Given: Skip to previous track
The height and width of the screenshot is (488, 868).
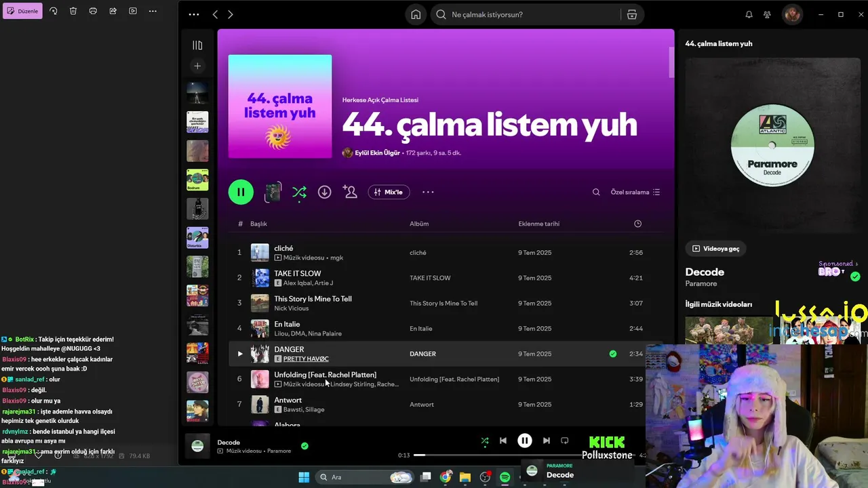Looking at the screenshot, I should point(503,441).
